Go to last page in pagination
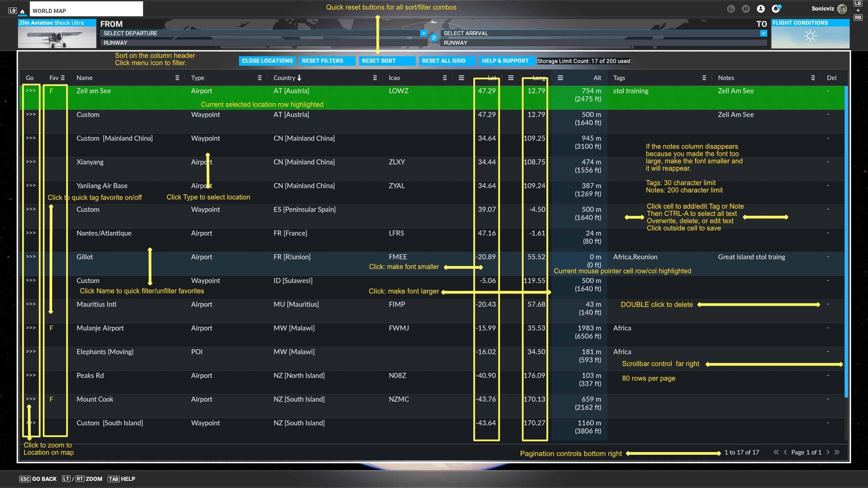 click(x=837, y=452)
